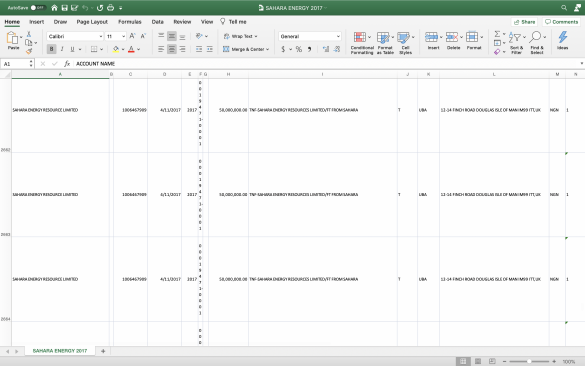Click the Merge & Center button

tap(245, 49)
